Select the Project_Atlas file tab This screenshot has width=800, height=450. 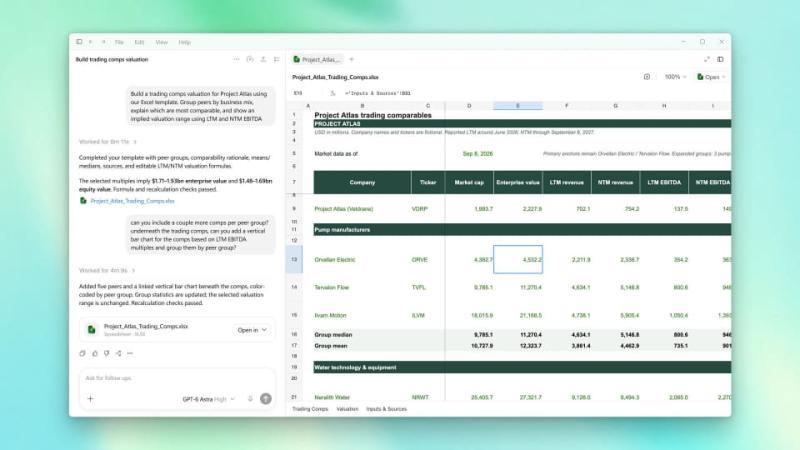317,59
